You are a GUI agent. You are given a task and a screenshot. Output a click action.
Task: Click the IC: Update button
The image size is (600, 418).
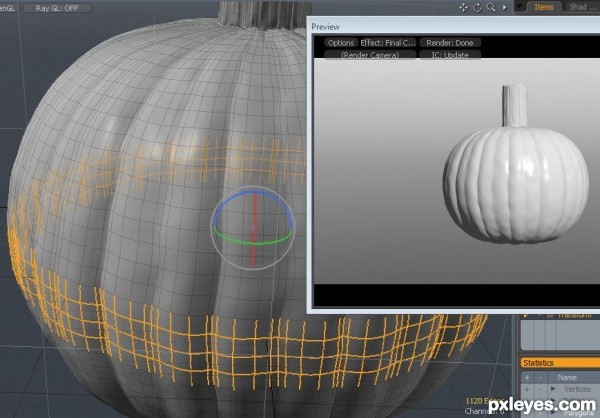click(x=450, y=55)
